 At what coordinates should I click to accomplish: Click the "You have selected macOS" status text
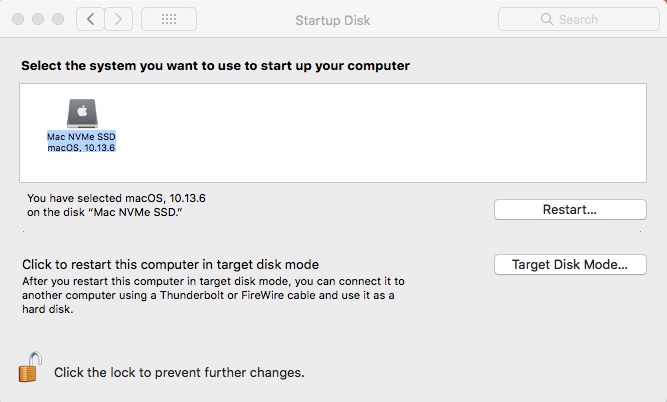pyautogui.click(x=116, y=205)
